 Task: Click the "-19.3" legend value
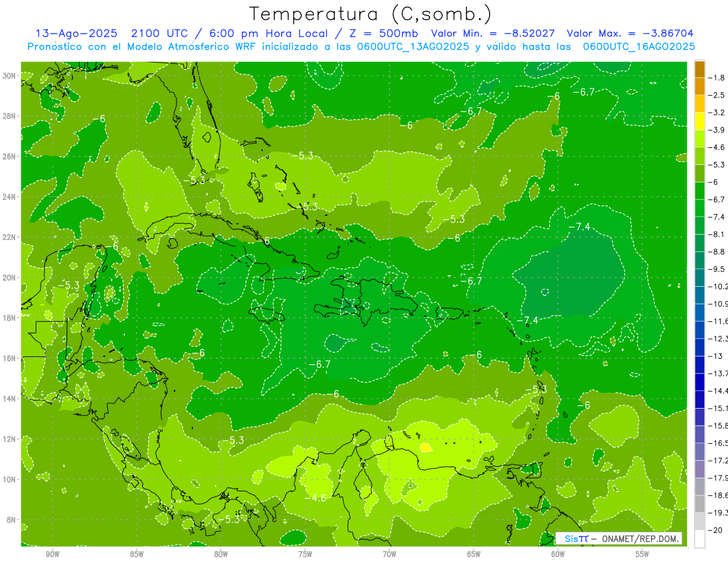pyautogui.click(x=718, y=513)
